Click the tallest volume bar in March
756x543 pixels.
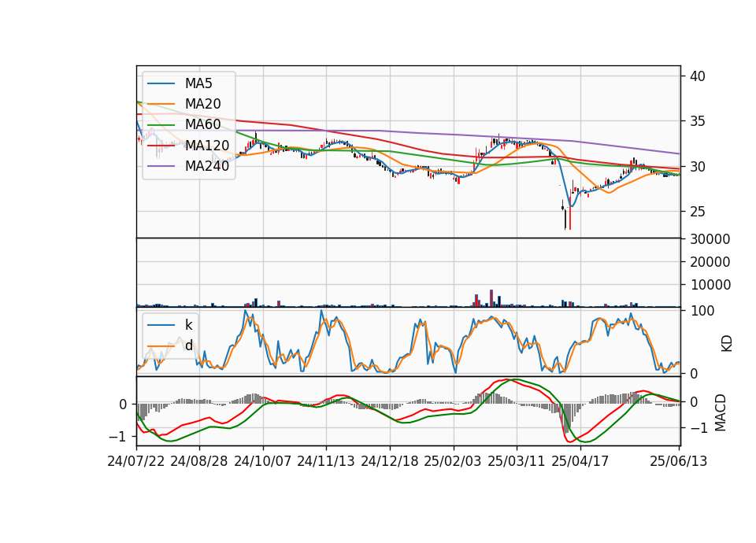tap(491, 298)
